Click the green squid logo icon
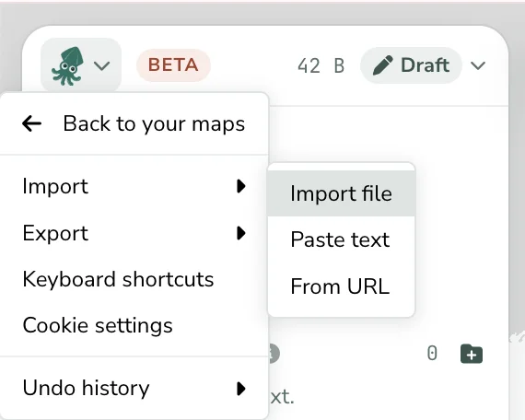 66,66
